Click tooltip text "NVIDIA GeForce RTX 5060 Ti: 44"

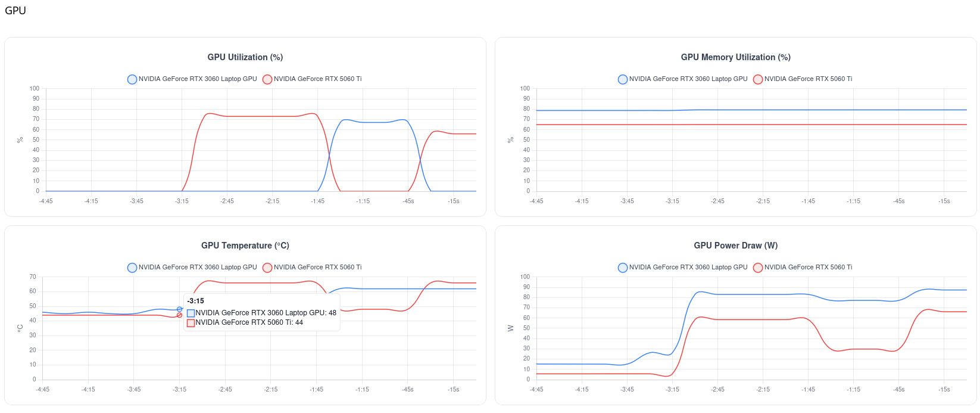point(249,323)
